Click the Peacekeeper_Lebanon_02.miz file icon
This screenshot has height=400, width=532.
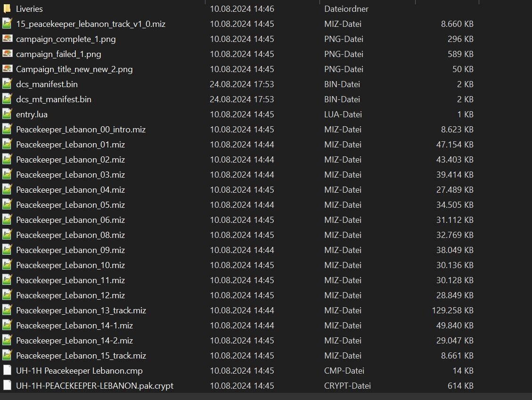[7, 159]
